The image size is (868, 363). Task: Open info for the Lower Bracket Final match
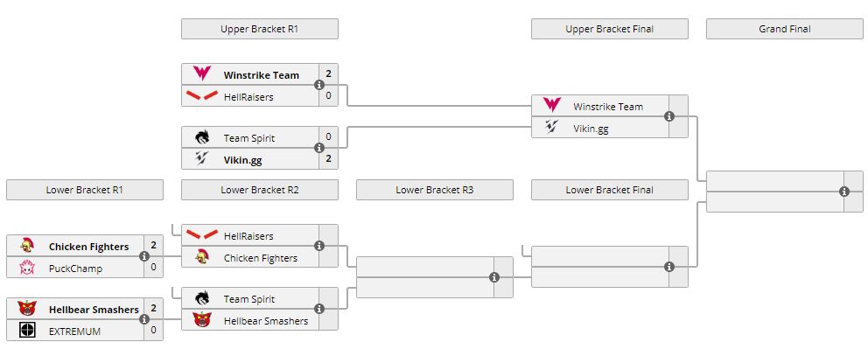coord(669,267)
